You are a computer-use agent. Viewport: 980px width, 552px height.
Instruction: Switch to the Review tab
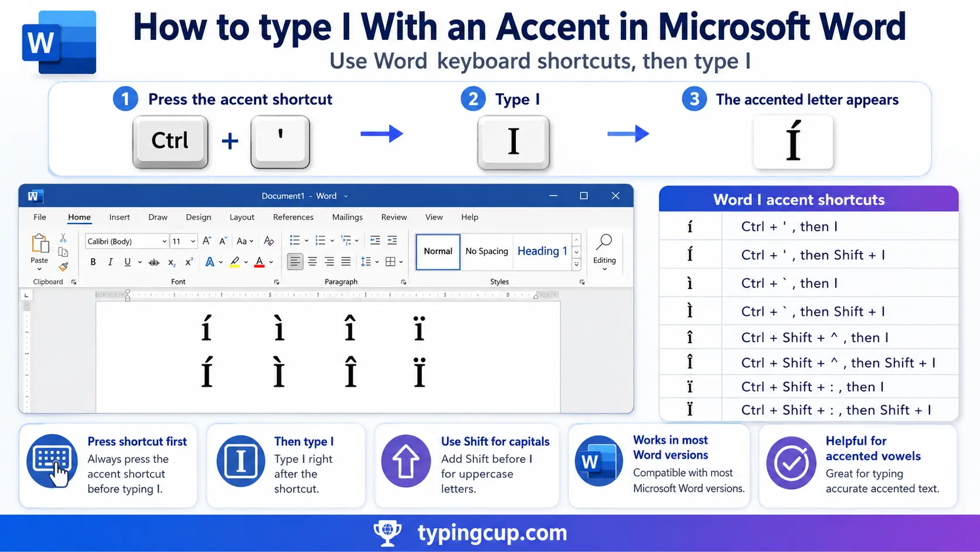tap(394, 217)
